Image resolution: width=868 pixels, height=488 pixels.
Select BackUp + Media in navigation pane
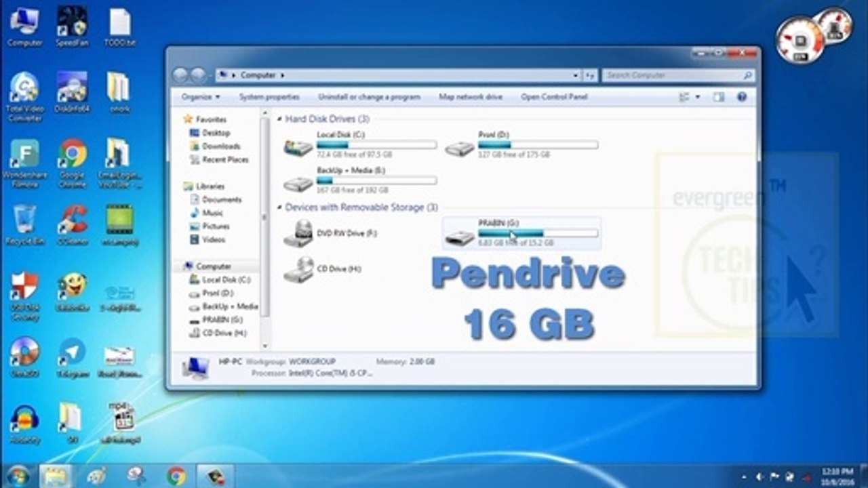pyautogui.click(x=223, y=306)
